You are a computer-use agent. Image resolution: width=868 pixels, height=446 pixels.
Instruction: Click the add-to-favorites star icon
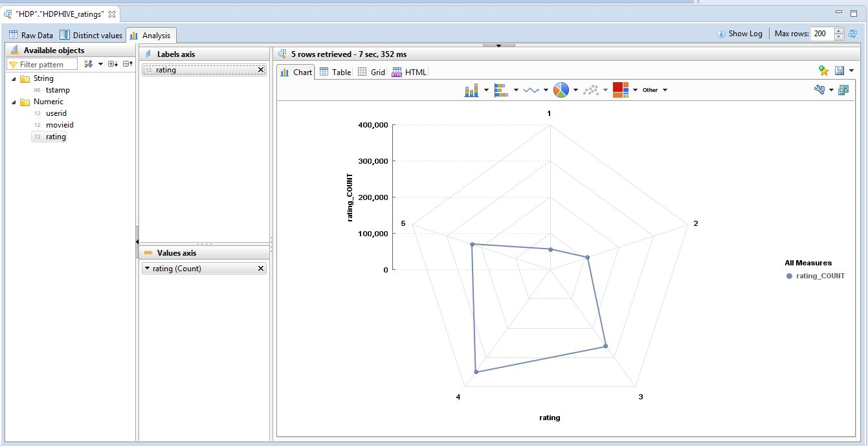pyautogui.click(x=823, y=71)
